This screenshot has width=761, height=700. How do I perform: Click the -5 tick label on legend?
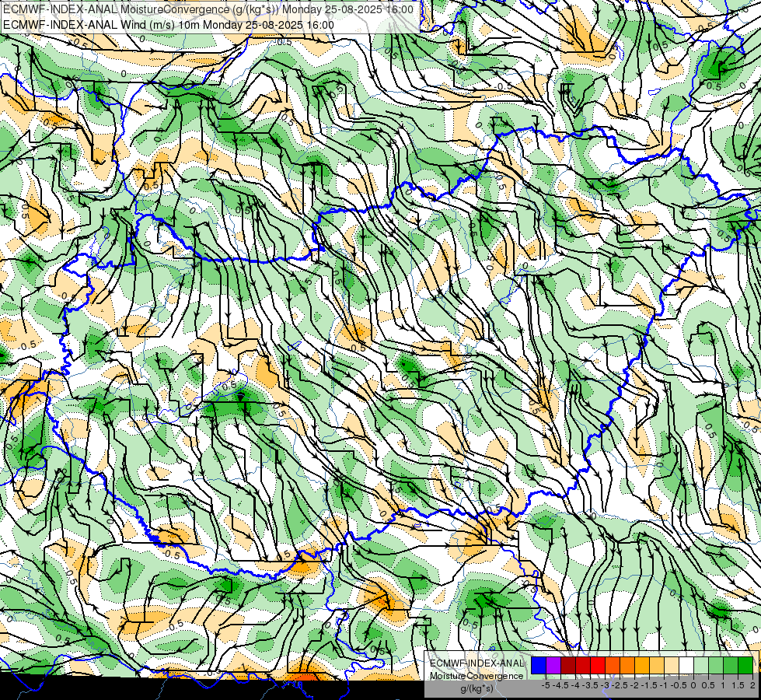(x=546, y=685)
